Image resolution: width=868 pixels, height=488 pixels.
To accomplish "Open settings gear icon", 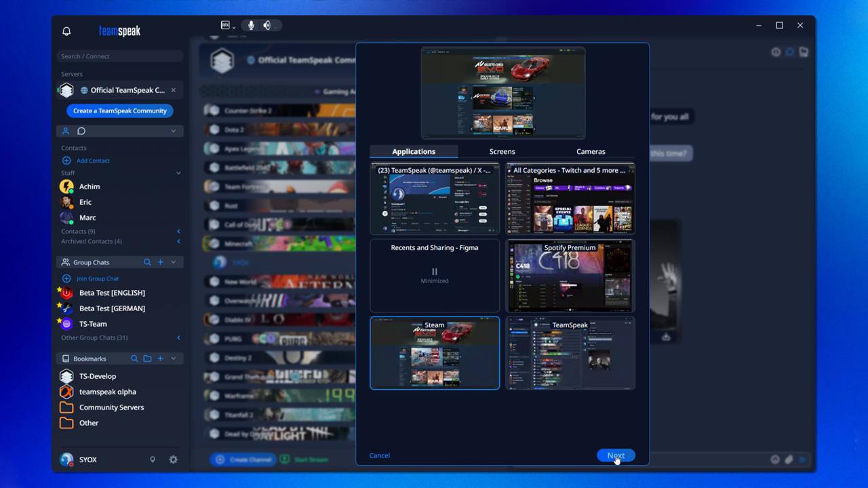I will pos(173,460).
